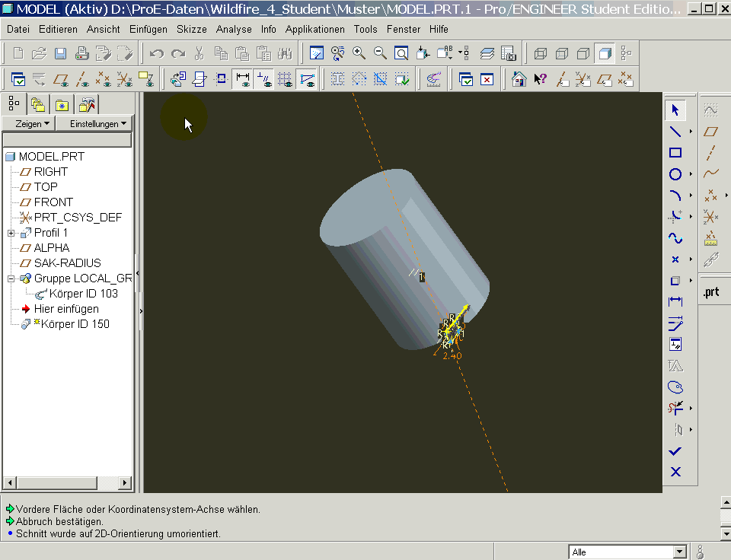The height and width of the screenshot is (560, 731).
Task: Open the Circle tool flyout arrow
Action: click(x=691, y=174)
